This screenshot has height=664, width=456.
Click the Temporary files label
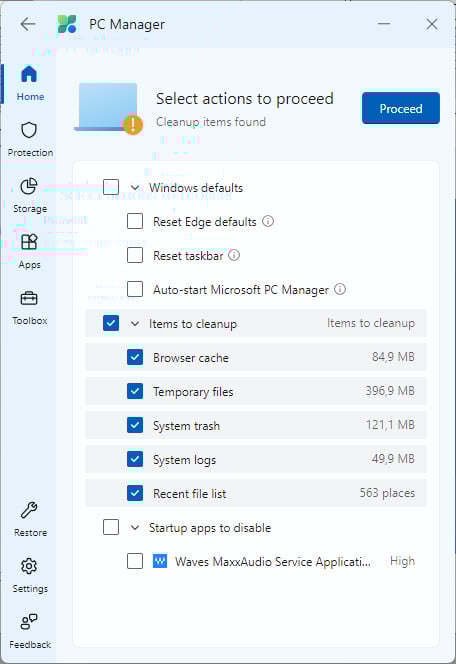[193, 392]
